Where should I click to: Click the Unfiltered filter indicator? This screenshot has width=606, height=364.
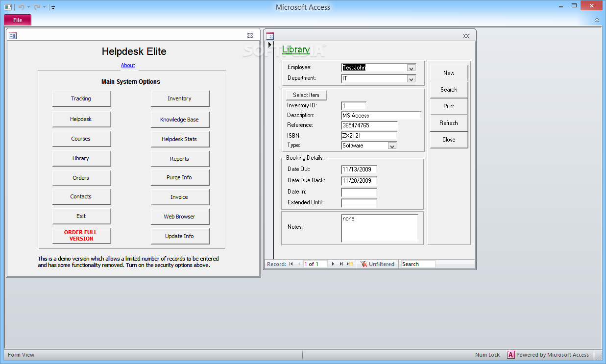[x=377, y=264]
